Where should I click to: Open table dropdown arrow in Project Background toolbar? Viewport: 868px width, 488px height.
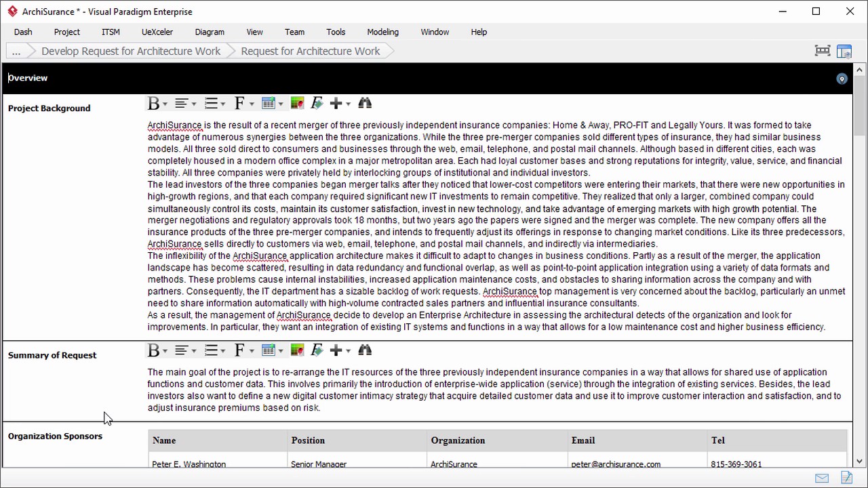pos(280,104)
